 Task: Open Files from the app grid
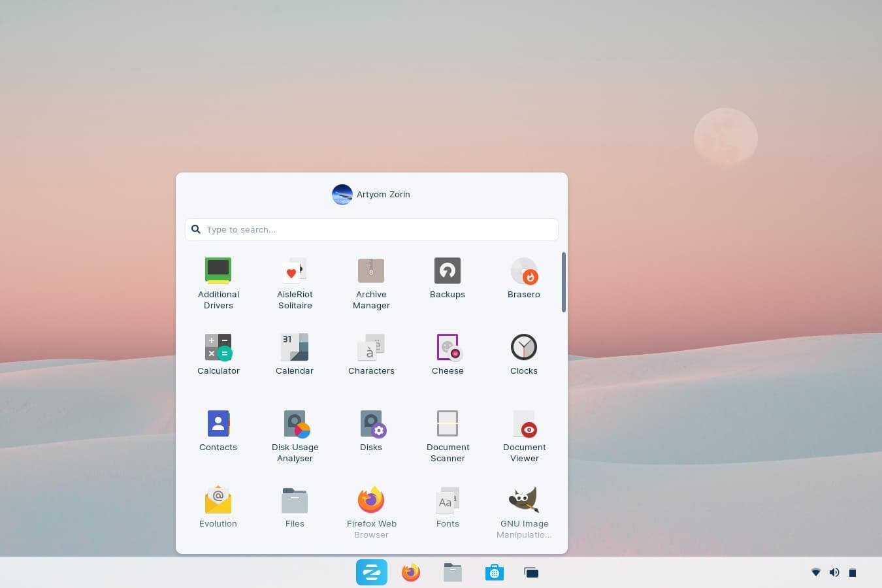pyautogui.click(x=295, y=508)
